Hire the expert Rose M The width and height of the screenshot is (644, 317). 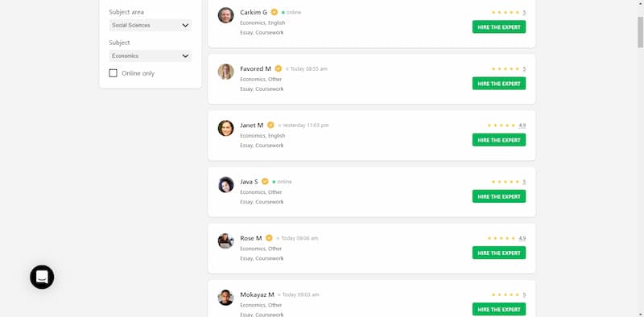point(499,253)
